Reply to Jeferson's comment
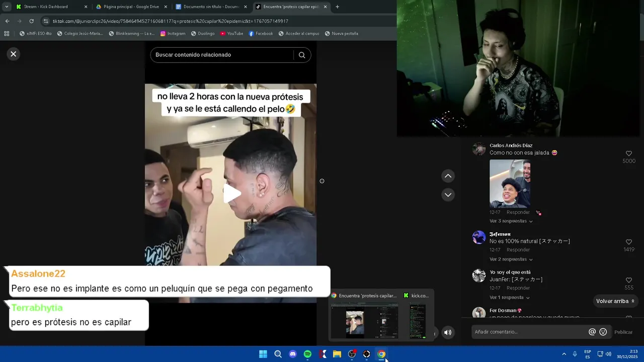This screenshot has width=644, height=362. pos(518,250)
